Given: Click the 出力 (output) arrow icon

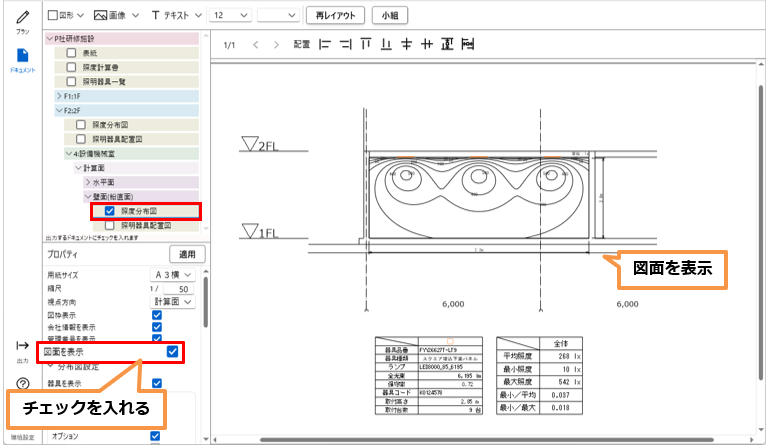Looking at the screenshot, I should click(x=22, y=345).
